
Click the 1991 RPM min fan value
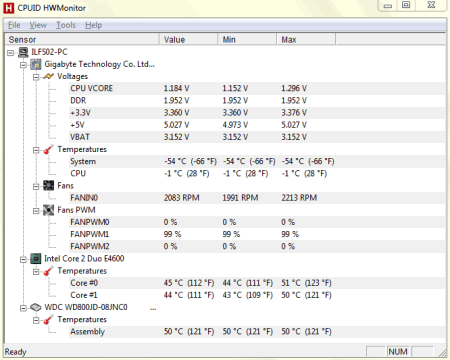click(240, 198)
